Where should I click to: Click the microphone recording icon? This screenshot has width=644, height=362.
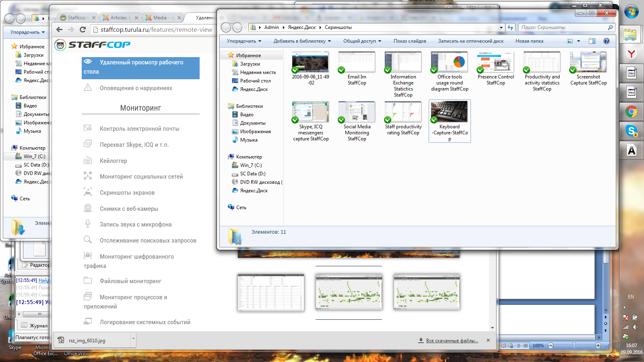[88, 224]
